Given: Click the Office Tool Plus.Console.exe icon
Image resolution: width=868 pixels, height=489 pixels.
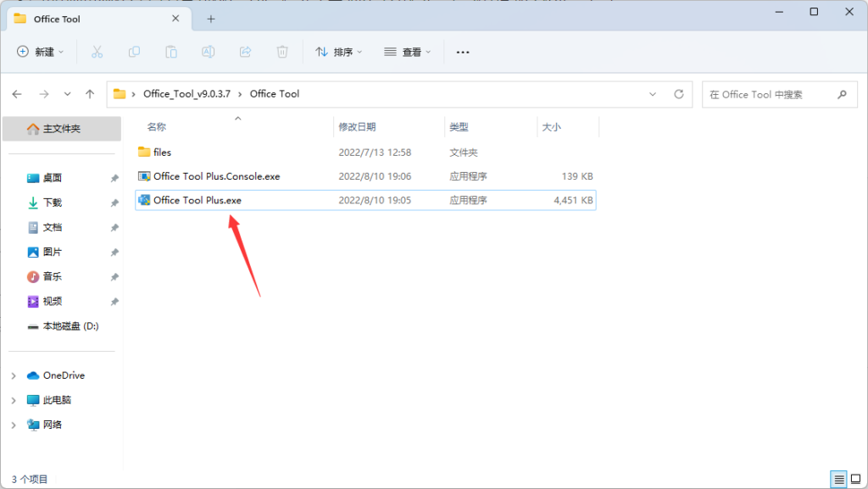Looking at the screenshot, I should tap(144, 176).
